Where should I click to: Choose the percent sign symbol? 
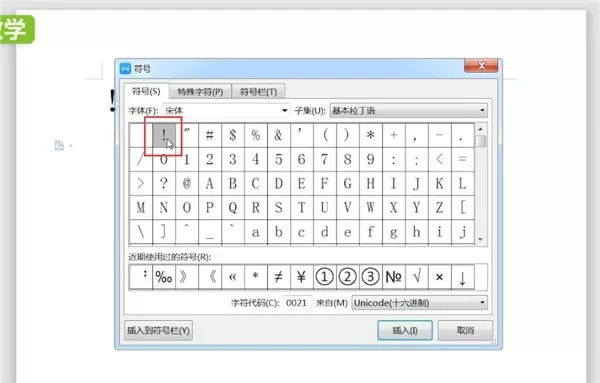tap(256, 135)
